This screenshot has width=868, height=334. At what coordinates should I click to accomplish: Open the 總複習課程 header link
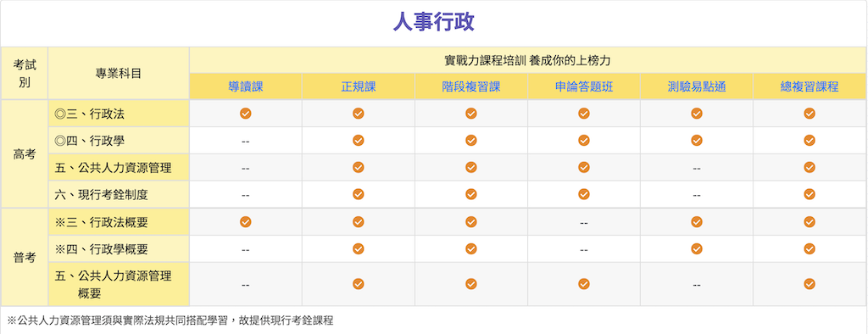(810, 86)
